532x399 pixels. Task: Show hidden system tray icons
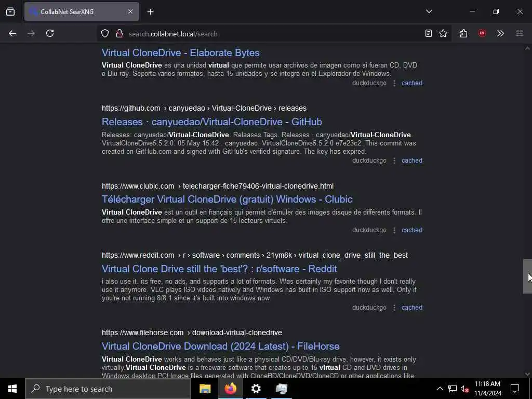point(440,389)
